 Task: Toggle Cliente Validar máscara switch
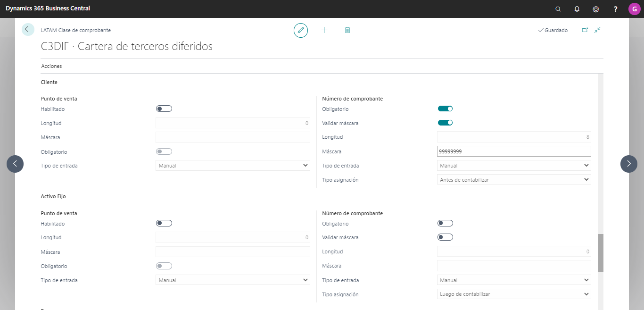pos(445,123)
